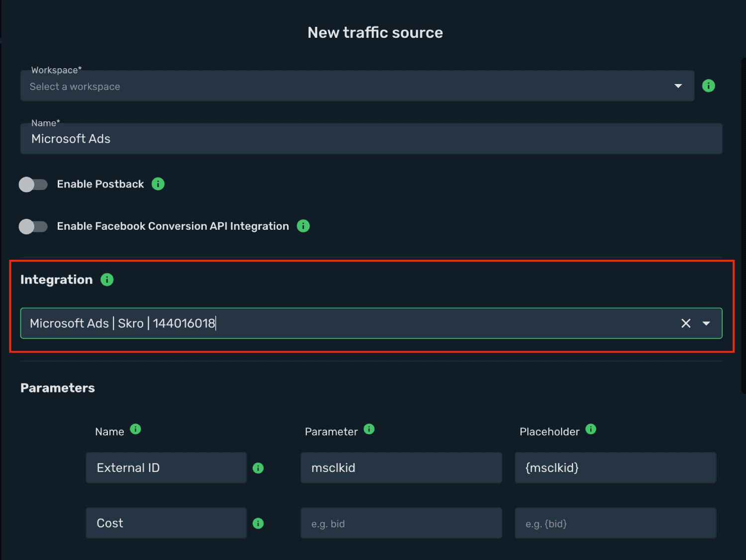Click info icon beside Cost row
This screenshot has width=746, height=560.
(x=258, y=523)
